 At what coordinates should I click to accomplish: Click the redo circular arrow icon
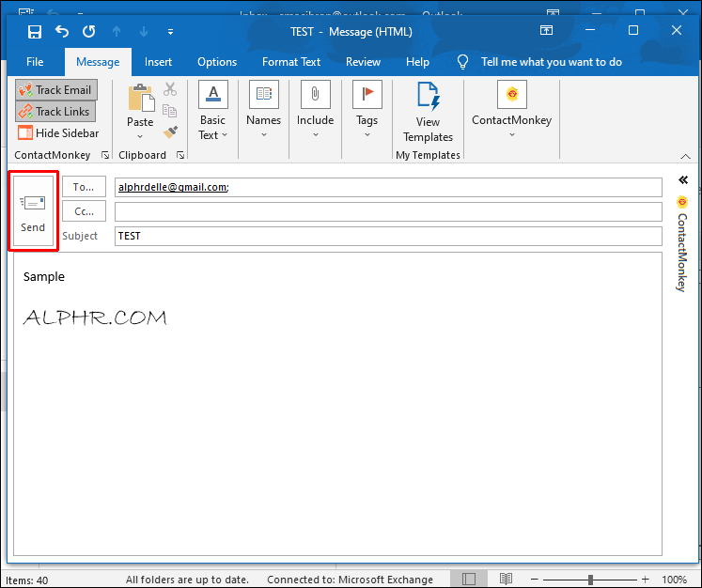click(89, 31)
